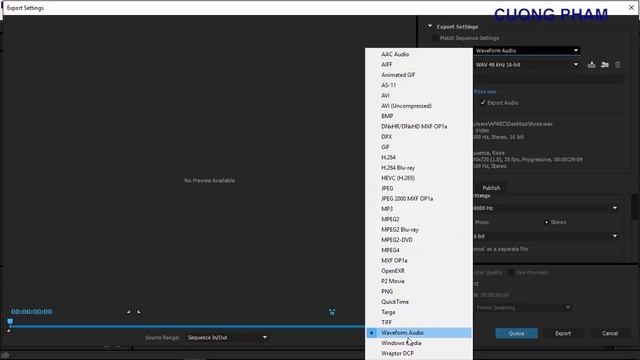Click the Delete Preset trash icon
This screenshot has height=360, width=640.
pos(618,64)
